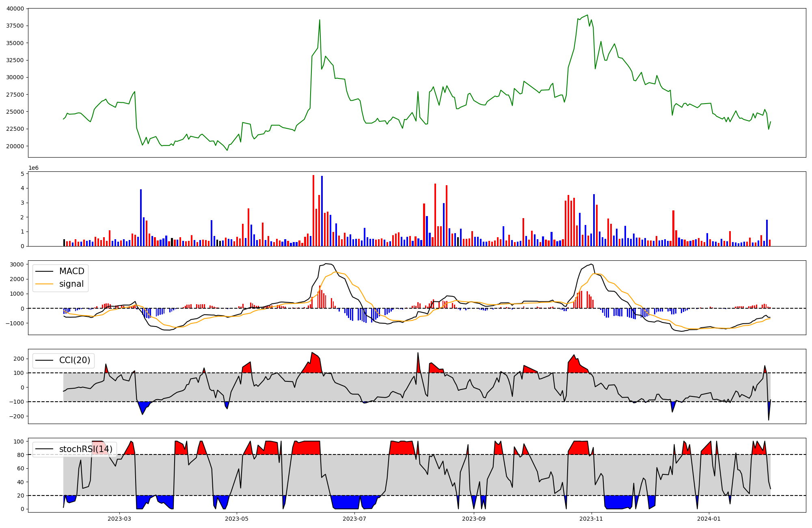Image resolution: width=812 pixels, height=528 pixels.
Task: Click the 1e6 volume scale label
Action: [33, 168]
